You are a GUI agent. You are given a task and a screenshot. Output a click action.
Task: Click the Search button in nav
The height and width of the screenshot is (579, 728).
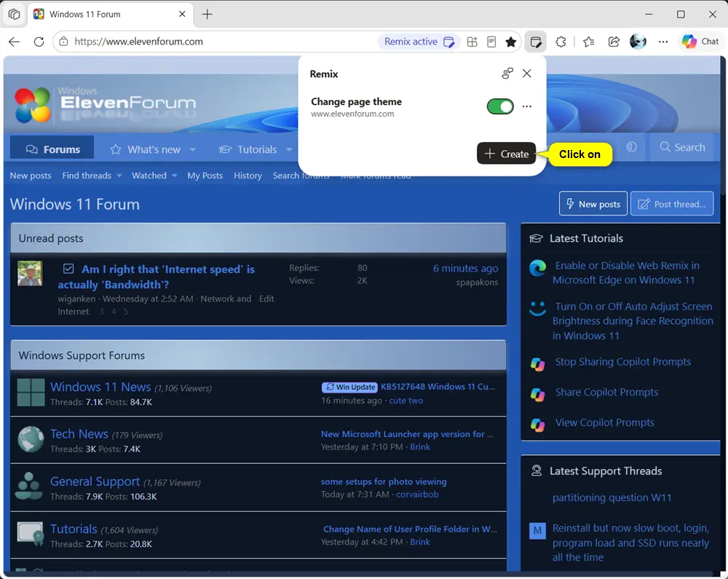point(683,147)
